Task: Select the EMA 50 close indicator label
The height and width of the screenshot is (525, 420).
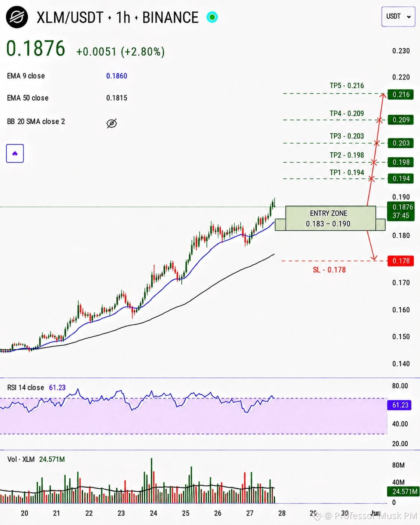Action: [x=28, y=98]
